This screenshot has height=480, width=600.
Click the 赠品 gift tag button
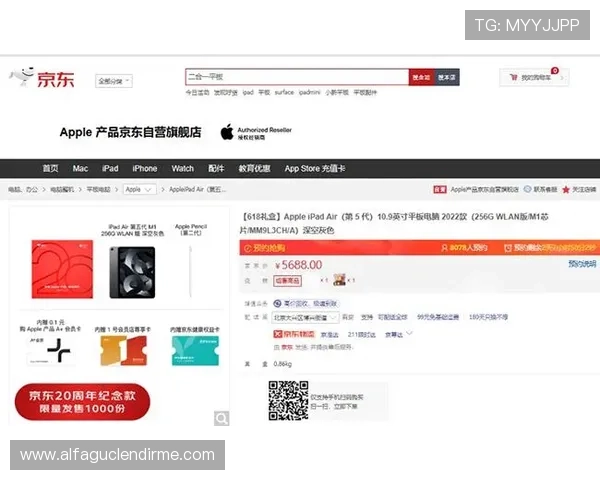(287, 281)
